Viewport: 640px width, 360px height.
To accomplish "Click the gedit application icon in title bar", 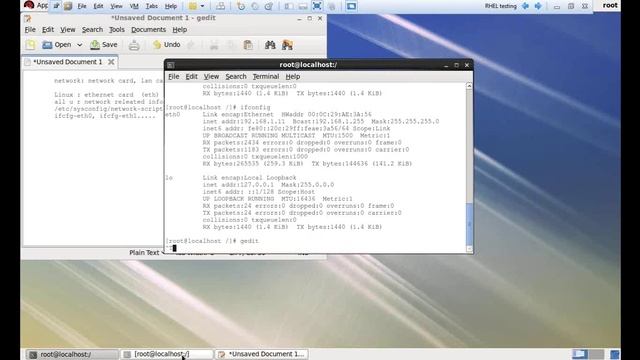I will (x=27, y=18).
